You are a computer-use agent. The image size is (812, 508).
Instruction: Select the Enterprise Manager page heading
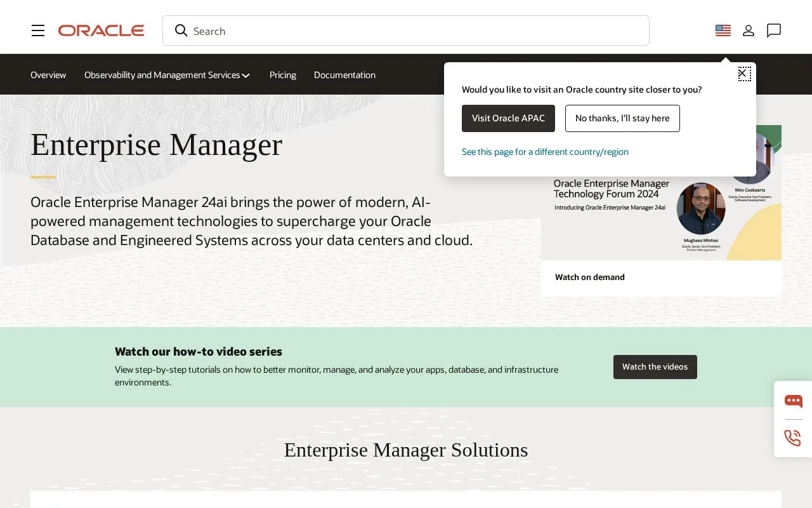(156, 144)
